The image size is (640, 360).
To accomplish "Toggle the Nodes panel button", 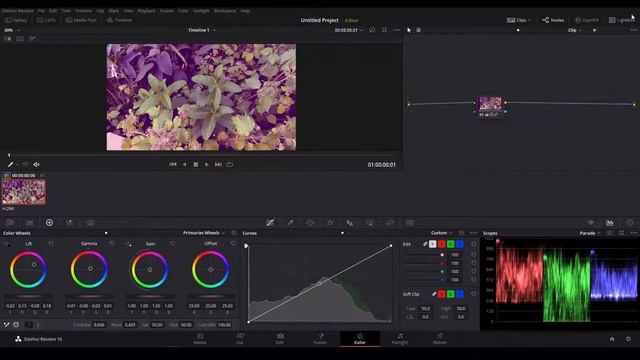I will (553, 20).
